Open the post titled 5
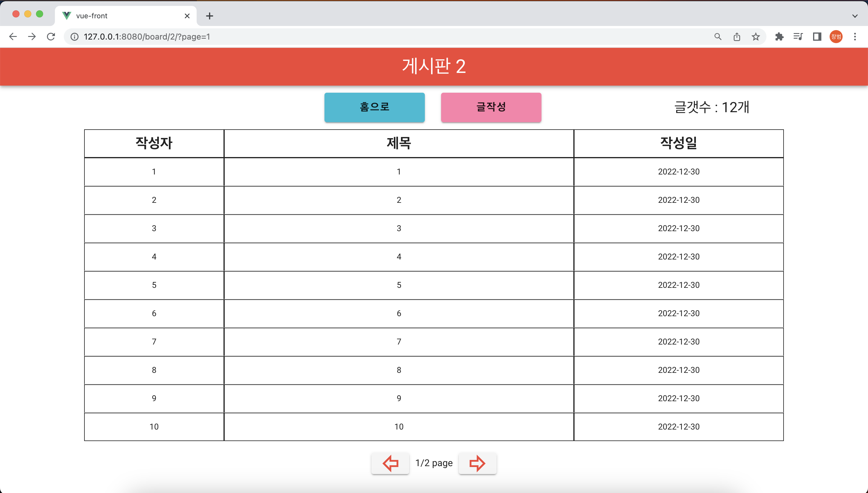Screen dimensions: 868x493 click(x=399, y=285)
